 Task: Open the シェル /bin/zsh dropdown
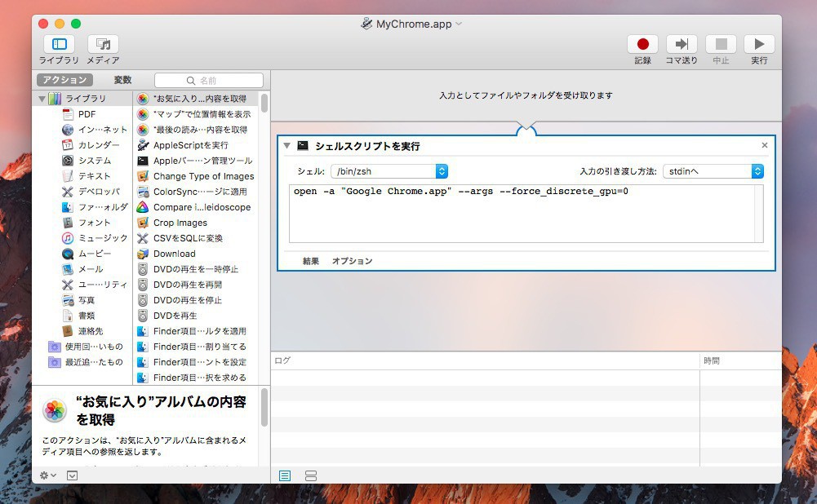tap(389, 171)
